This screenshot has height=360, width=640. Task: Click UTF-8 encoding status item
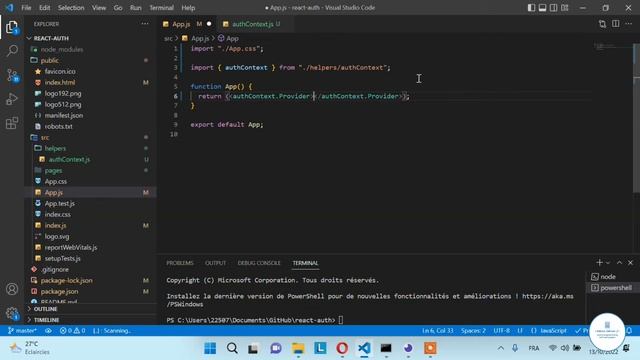pyautogui.click(x=502, y=331)
